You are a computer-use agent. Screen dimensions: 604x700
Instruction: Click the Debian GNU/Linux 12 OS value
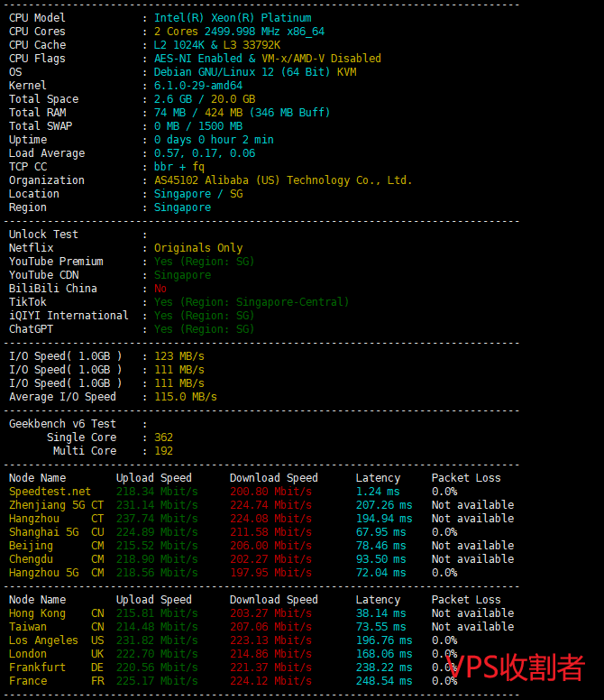point(254,72)
